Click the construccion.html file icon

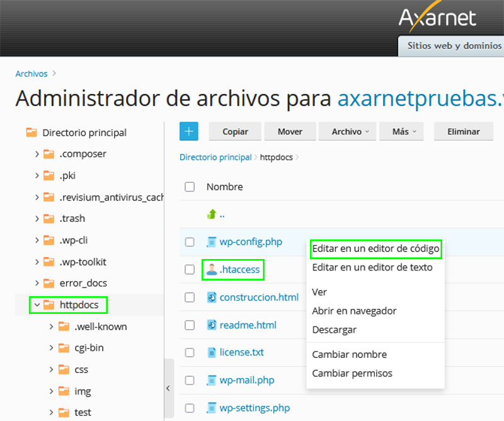[212, 297]
